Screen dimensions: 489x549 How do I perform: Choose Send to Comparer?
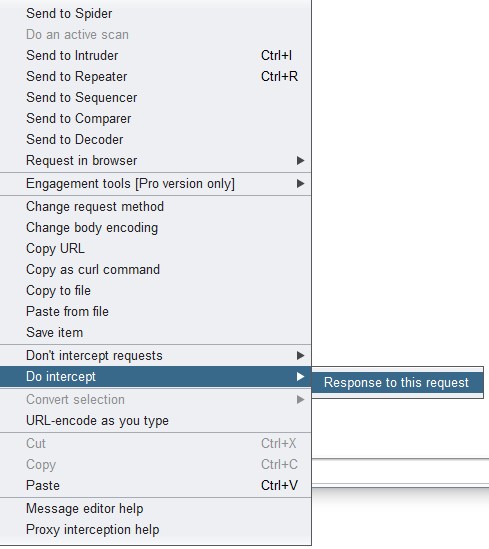click(155, 119)
